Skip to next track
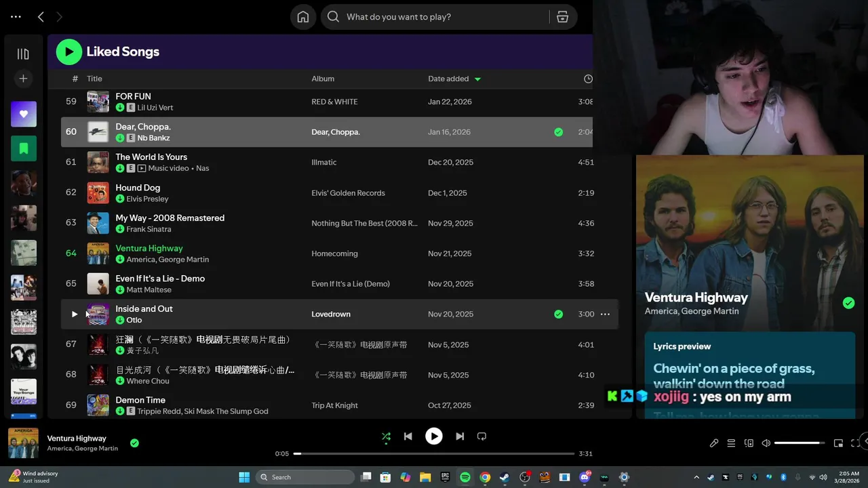The width and height of the screenshot is (868, 488). pos(460,436)
